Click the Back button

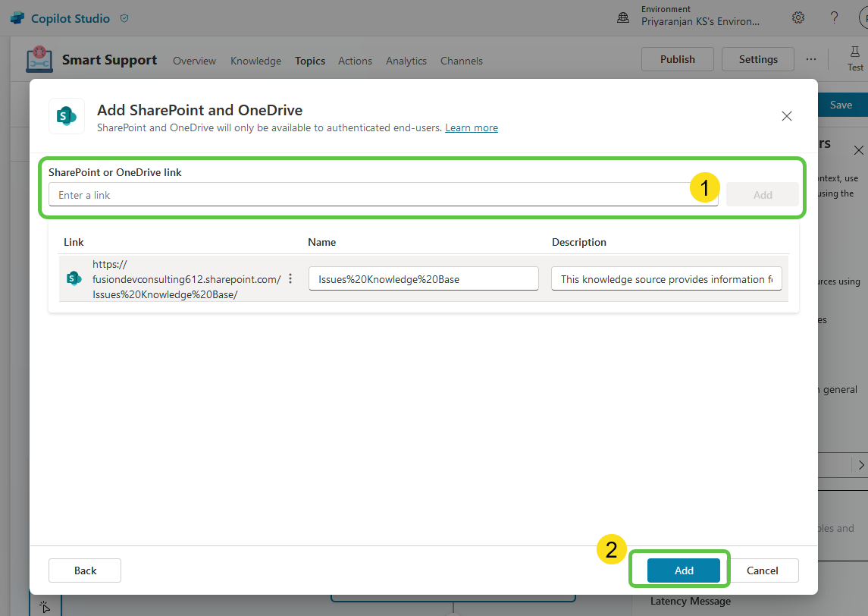84,570
